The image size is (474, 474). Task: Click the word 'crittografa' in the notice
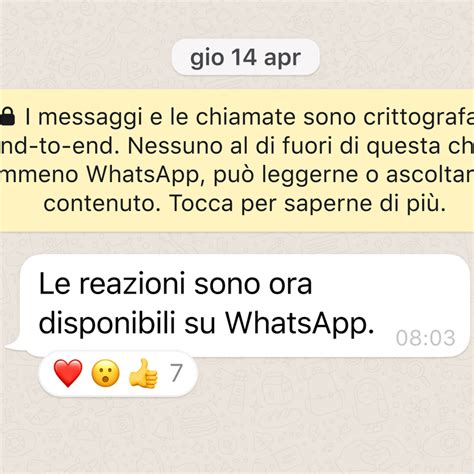click(419, 117)
